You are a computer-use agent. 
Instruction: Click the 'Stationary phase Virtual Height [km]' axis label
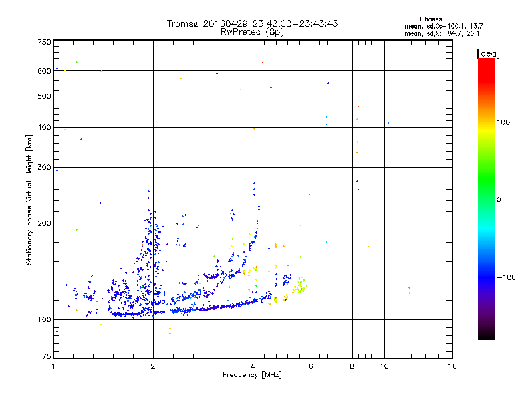pyautogui.click(x=29, y=200)
